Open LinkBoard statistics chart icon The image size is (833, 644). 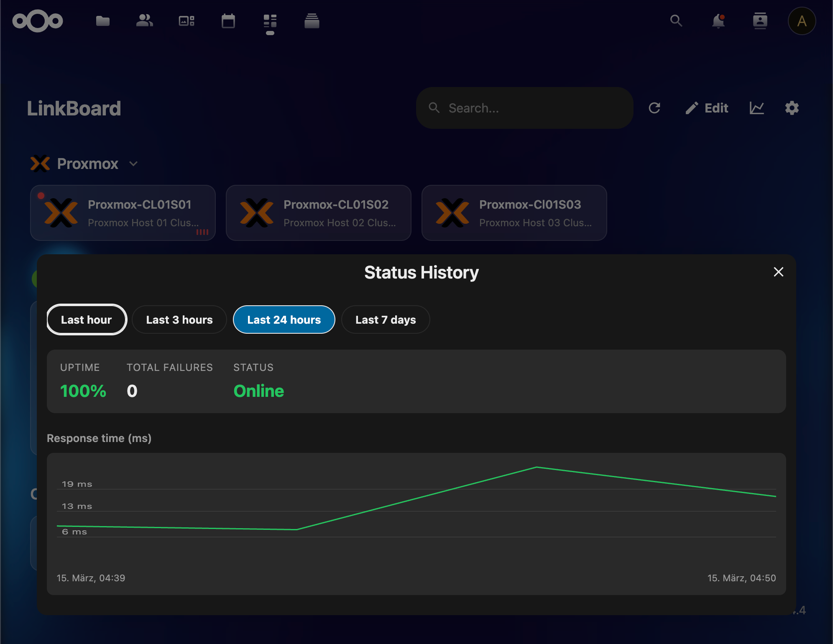click(757, 108)
